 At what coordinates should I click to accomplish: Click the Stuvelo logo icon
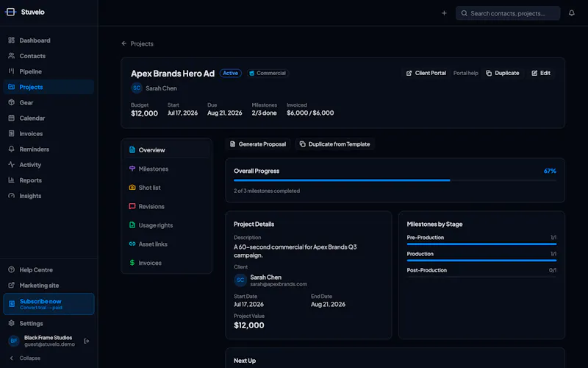click(x=10, y=12)
